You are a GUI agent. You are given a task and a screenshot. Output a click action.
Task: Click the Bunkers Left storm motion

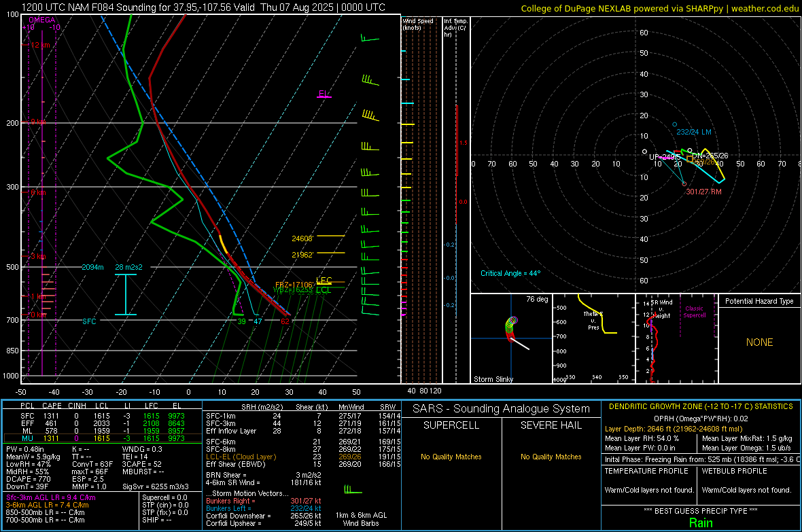click(264, 508)
